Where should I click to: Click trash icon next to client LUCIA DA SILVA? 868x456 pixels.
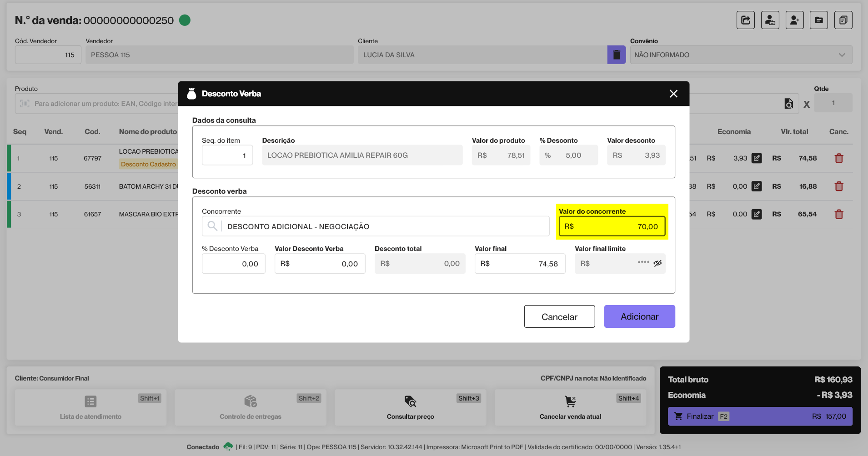tap(616, 55)
